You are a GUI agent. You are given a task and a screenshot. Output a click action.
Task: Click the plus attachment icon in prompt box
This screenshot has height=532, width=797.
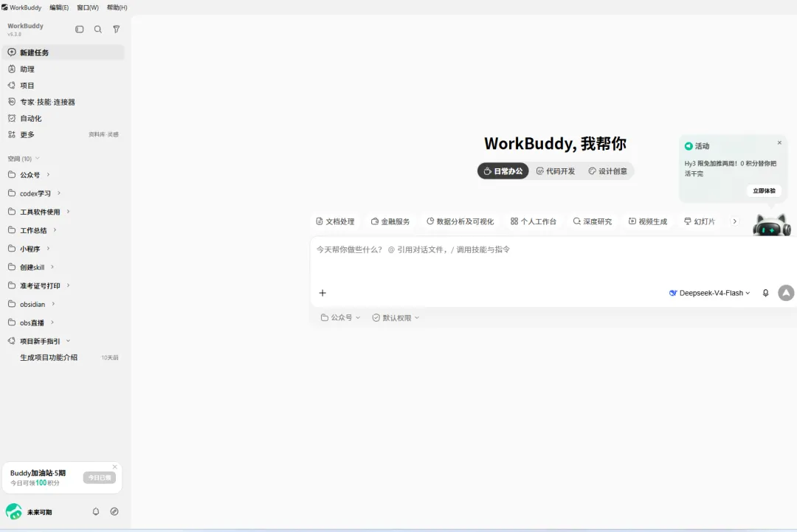[322, 293]
